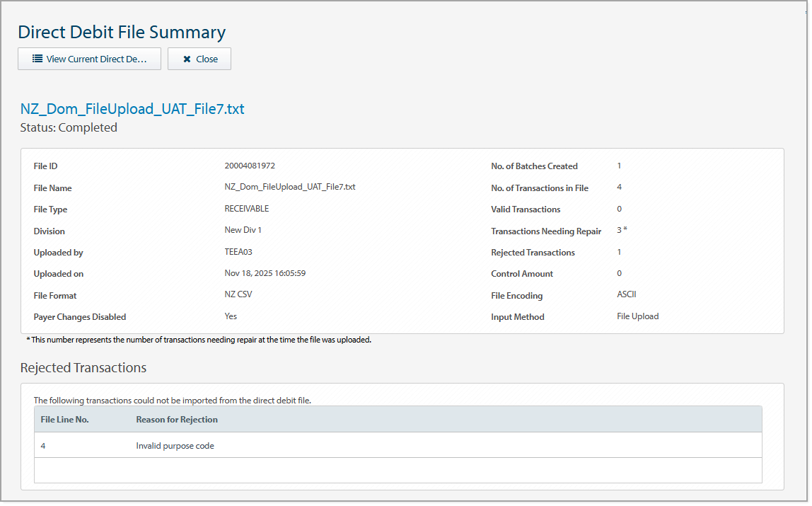Click file line number 4 in Rejected Transactions

[42, 445]
